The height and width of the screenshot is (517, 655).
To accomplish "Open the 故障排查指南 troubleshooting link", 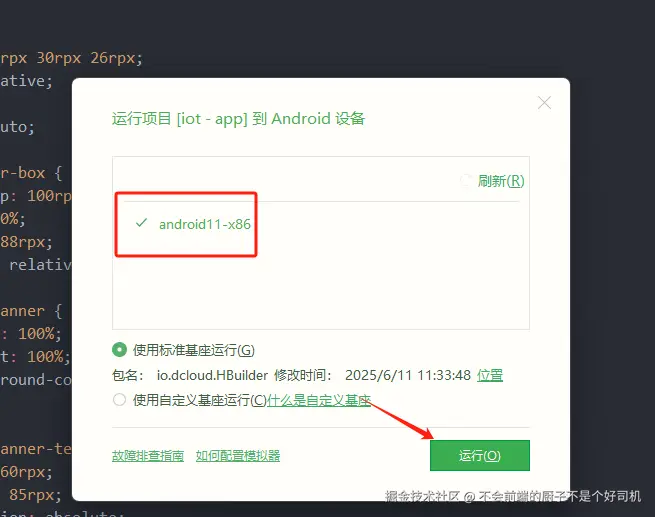I will click(148, 456).
